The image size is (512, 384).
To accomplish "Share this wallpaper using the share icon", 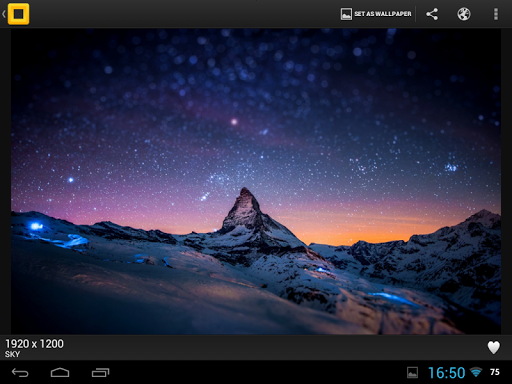I will coord(432,14).
